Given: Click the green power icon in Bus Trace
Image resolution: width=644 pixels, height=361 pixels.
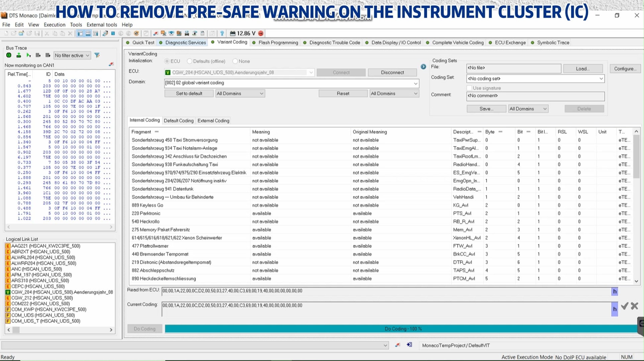Looking at the screenshot, I should tap(9, 55).
